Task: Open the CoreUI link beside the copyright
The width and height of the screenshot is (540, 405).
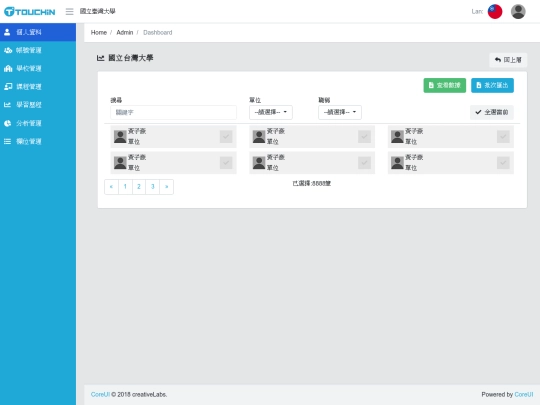Action: tap(100, 395)
